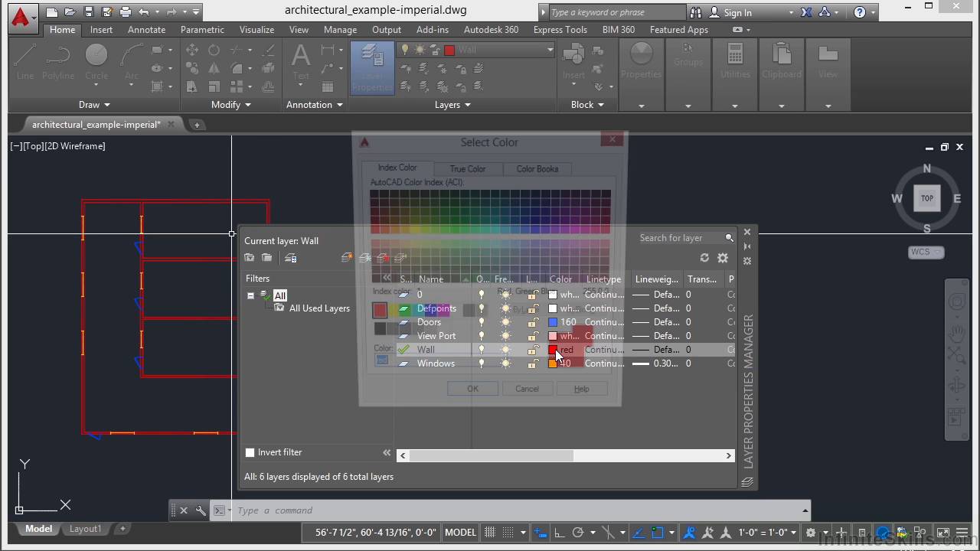Open the Help question mark icon

tap(860, 12)
